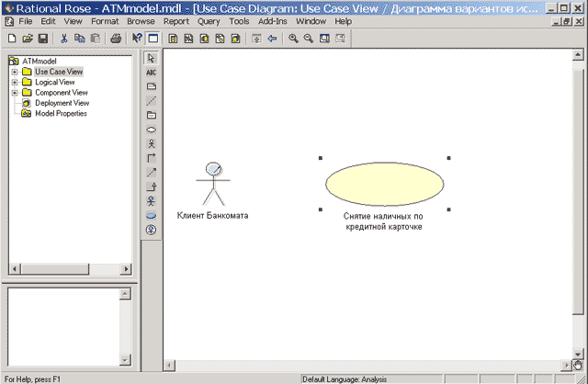Select the blue Business Actor tool

[151, 201]
